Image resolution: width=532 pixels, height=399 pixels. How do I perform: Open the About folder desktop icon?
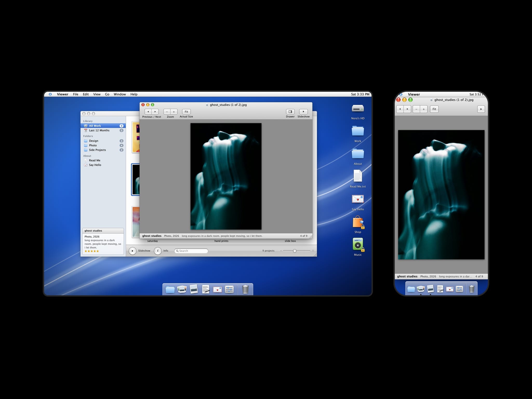pyautogui.click(x=358, y=154)
